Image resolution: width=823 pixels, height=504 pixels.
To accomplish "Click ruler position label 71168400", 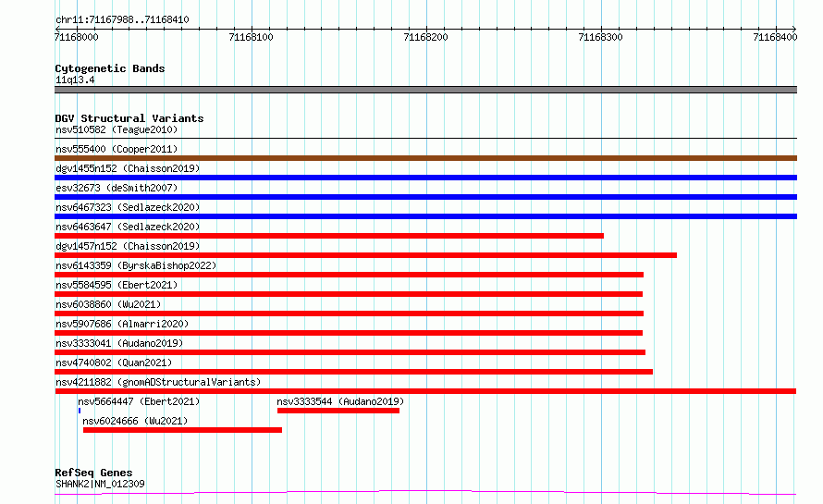I will coord(775,37).
